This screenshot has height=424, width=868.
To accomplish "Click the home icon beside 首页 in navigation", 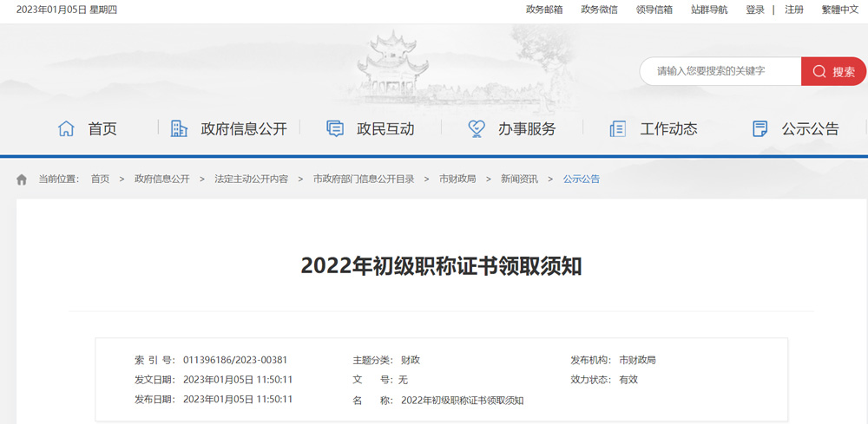I will [66, 129].
